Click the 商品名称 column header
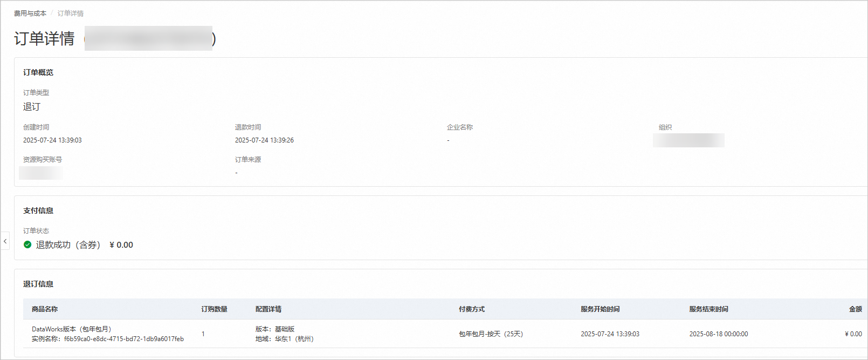The height and width of the screenshot is (360, 868). click(x=45, y=309)
